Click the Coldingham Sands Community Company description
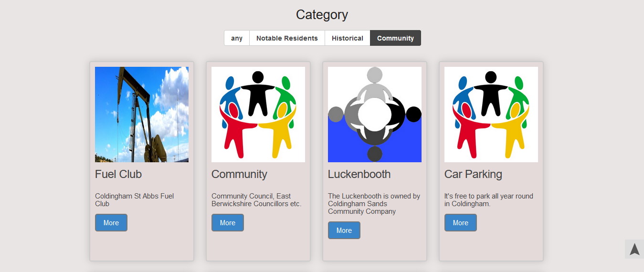This screenshot has width=644, height=272. pos(374,203)
